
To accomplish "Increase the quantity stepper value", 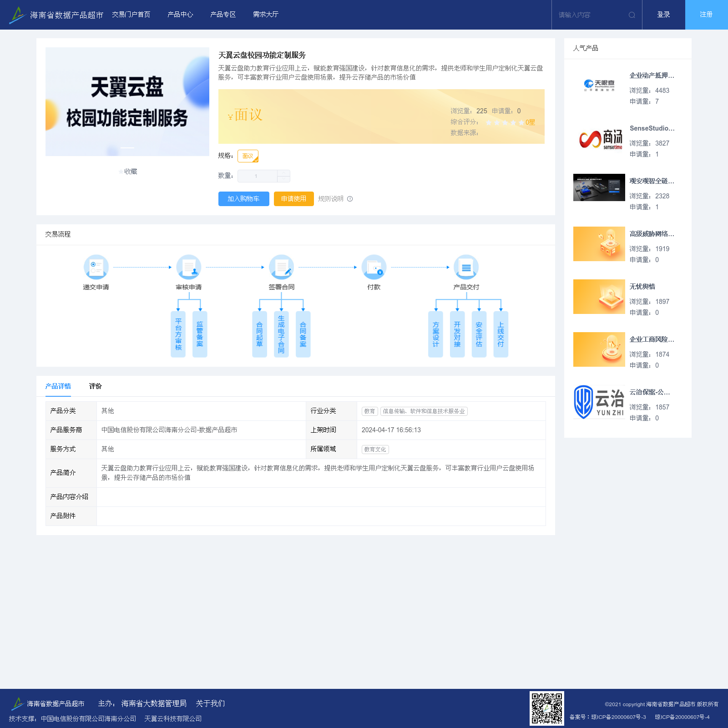I will 283,173.
